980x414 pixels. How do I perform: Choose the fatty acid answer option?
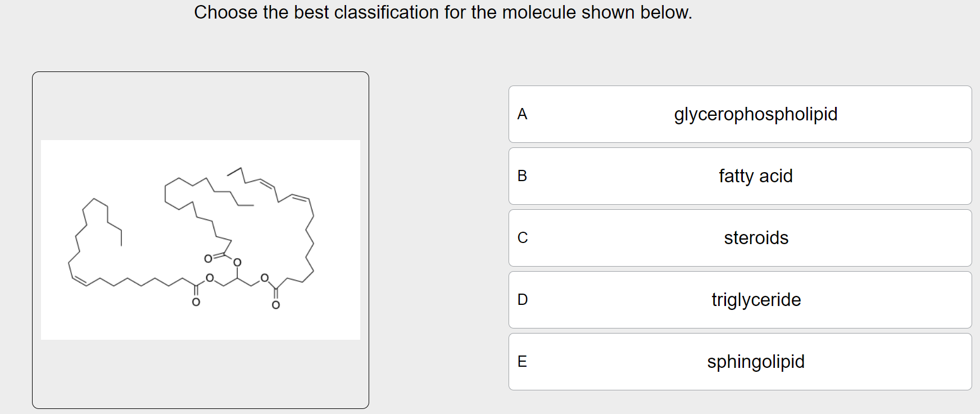pos(755,176)
